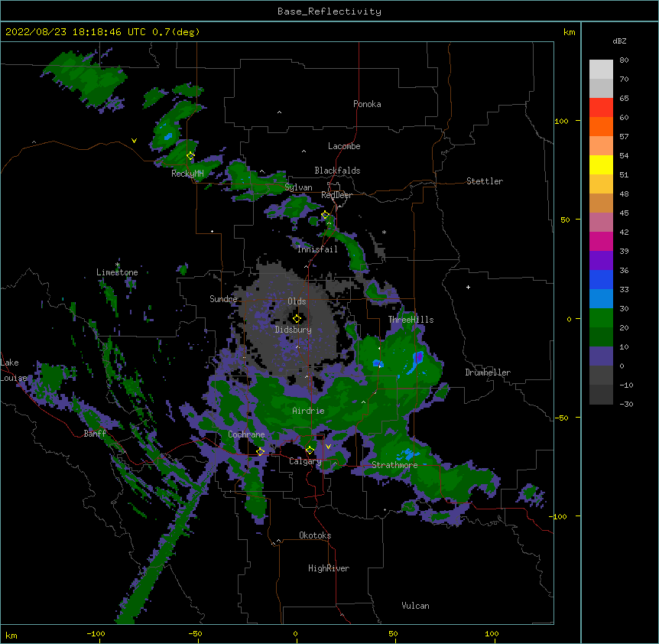Select the Blackfalds city label
This screenshot has width=659, height=644.
[x=337, y=171]
